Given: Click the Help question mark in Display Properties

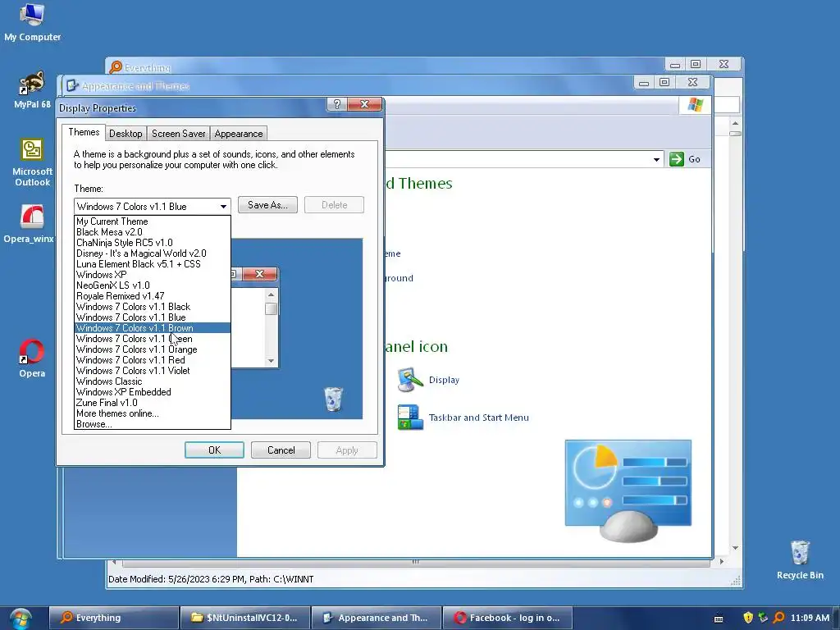Looking at the screenshot, I should (336, 104).
